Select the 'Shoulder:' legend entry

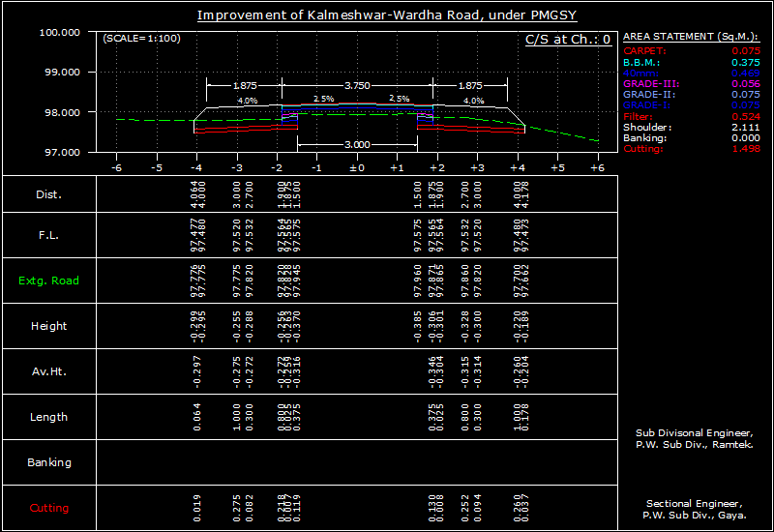[x=647, y=128]
